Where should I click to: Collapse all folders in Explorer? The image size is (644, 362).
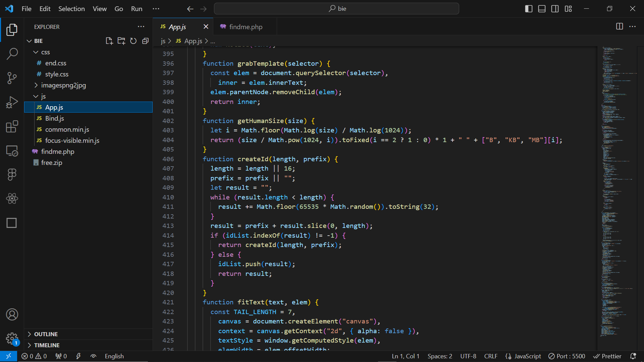[145, 41]
